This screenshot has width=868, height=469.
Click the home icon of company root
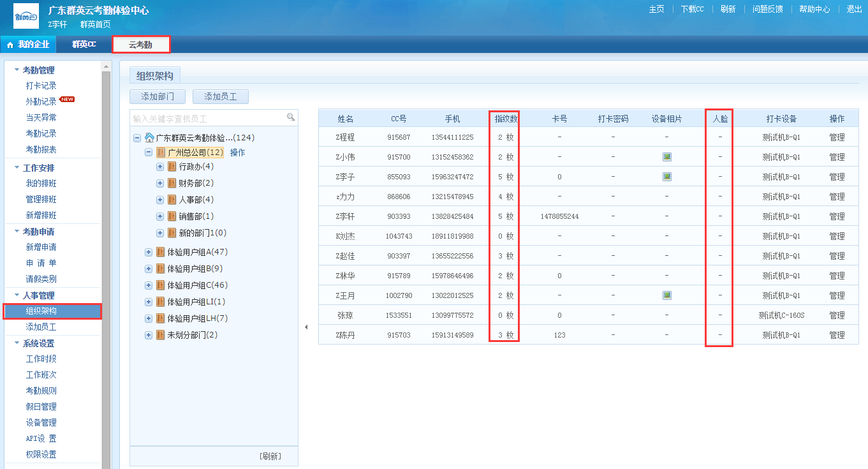[150, 137]
